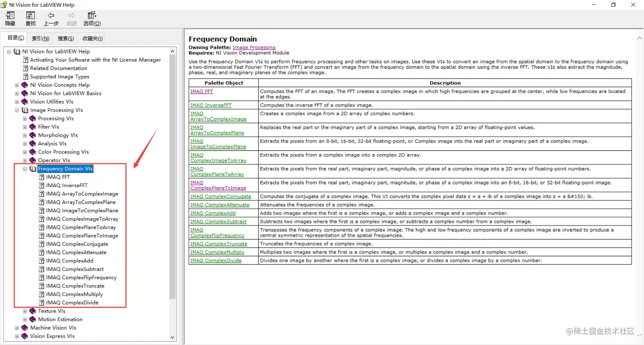The image size is (644, 345).
Task: Click book icon beside Motion Estimation
Action: pyautogui.click(x=33, y=319)
